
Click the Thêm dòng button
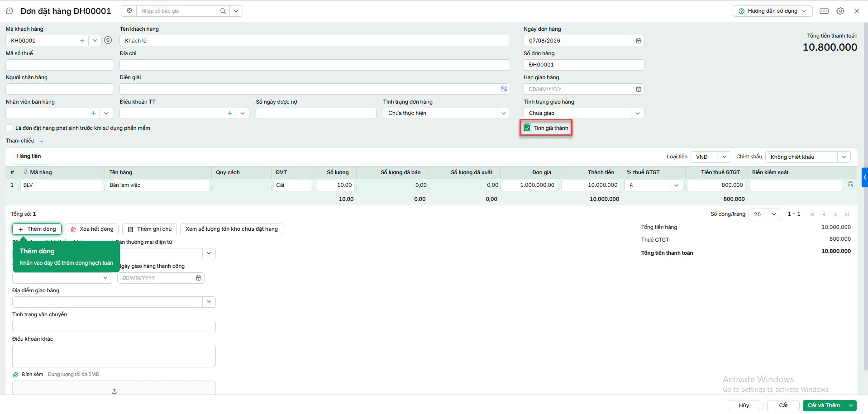[x=37, y=229]
